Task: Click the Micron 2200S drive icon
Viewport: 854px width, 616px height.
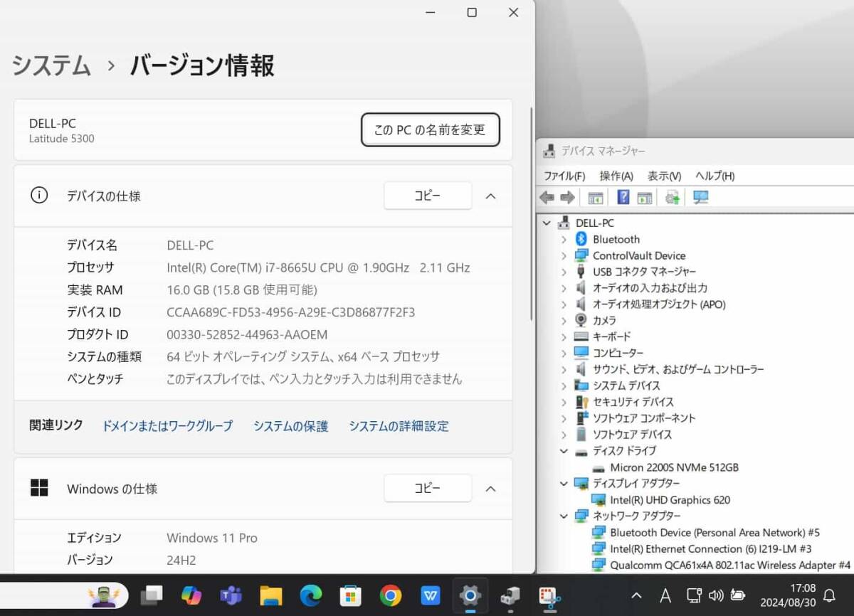Action: 599,467
